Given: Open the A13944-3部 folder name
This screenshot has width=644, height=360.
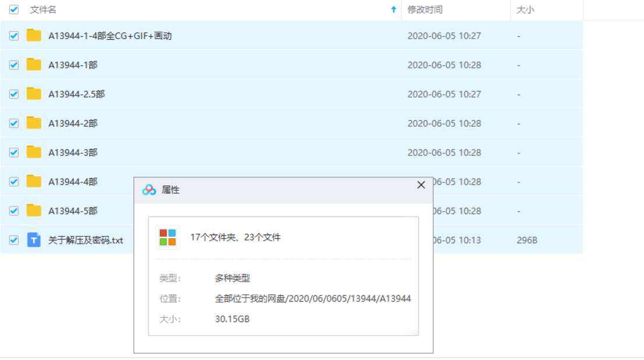Looking at the screenshot, I should point(73,152).
